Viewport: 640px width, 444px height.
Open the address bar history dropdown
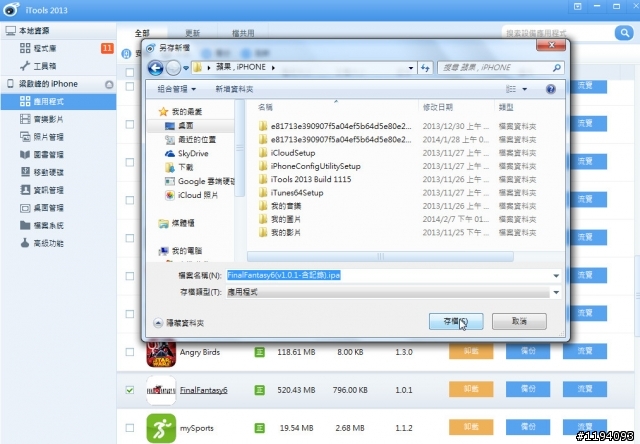tap(411, 68)
